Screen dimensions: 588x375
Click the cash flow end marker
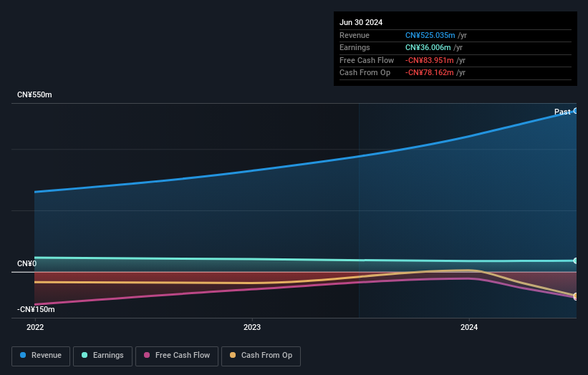[x=575, y=296]
